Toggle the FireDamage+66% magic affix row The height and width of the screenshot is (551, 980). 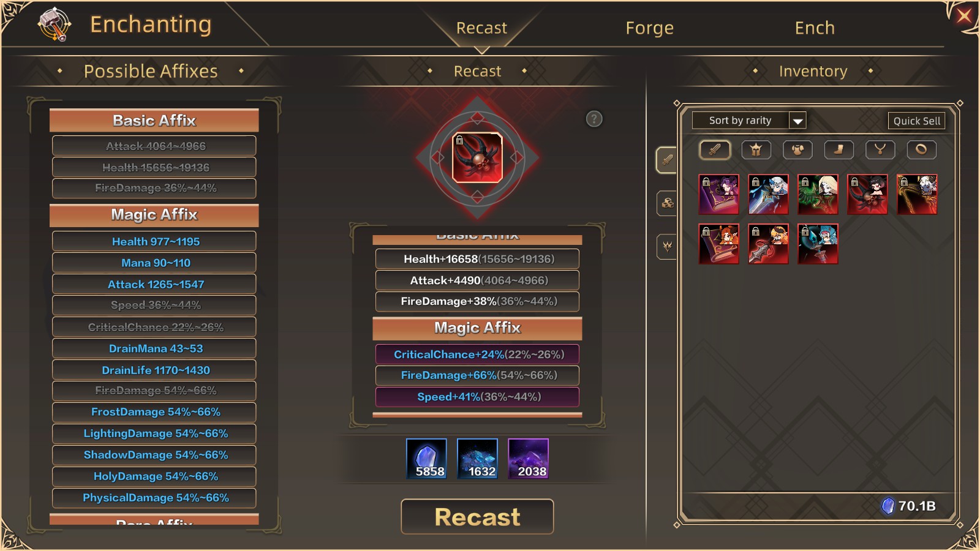point(477,375)
